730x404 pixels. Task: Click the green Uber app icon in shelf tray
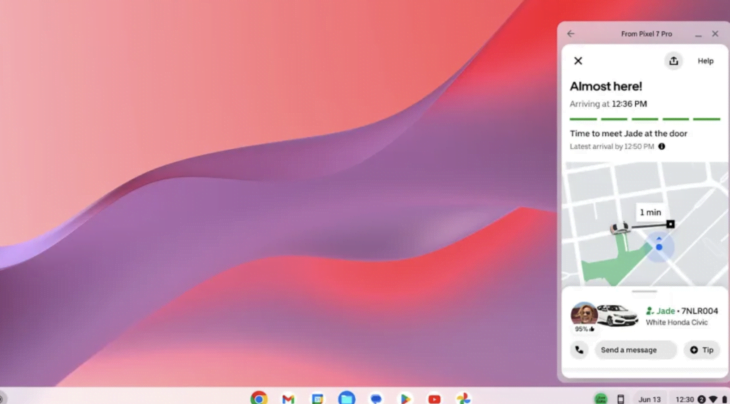[x=601, y=399]
